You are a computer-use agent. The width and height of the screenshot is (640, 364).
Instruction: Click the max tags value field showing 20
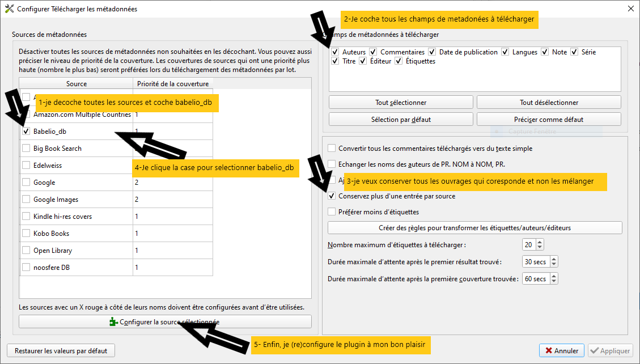(529, 244)
